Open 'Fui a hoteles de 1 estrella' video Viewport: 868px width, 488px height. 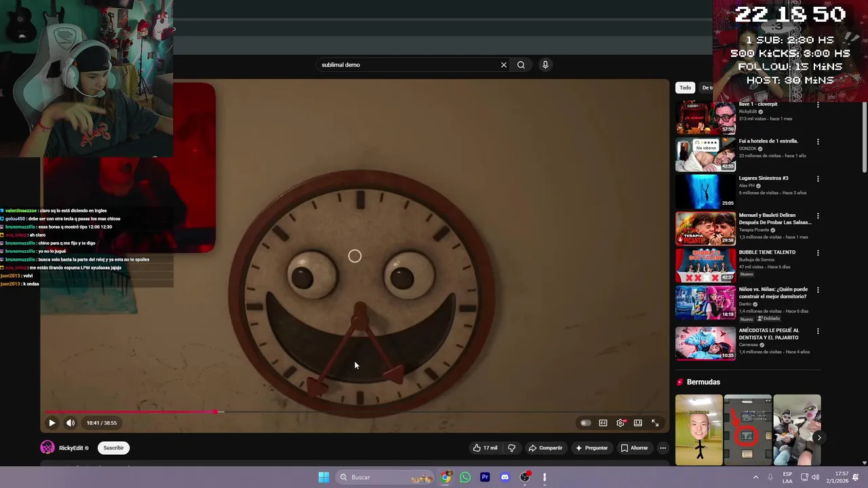pyautogui.click(x=705, y=155)
